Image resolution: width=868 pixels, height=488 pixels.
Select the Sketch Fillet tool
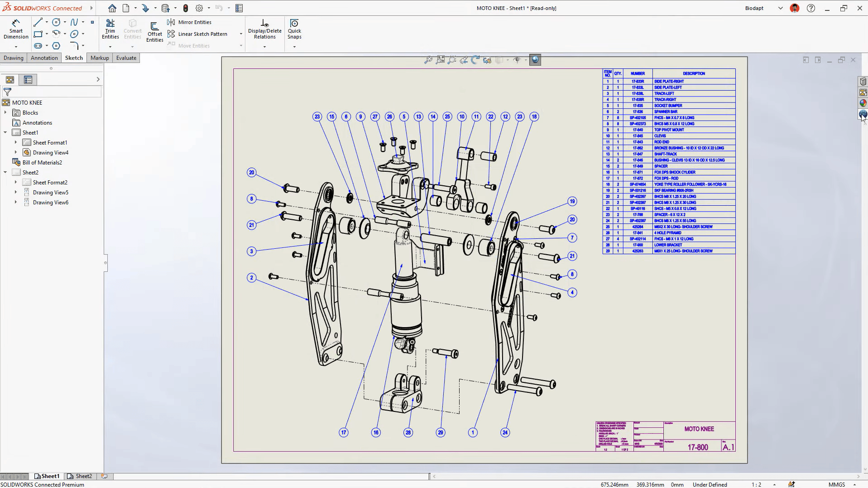pos(74,46)
